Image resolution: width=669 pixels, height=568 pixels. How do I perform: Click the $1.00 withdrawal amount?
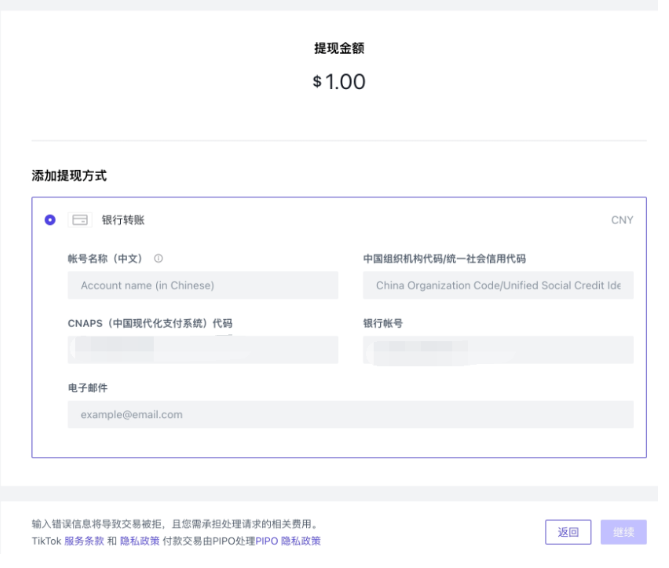click(x=339, y=82)
